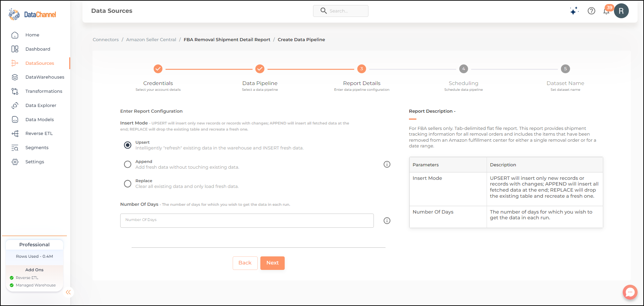Follow Amazon Seller Central breadcrumb link
Viewport: 644px width, 306px height.
pos(151,39)
